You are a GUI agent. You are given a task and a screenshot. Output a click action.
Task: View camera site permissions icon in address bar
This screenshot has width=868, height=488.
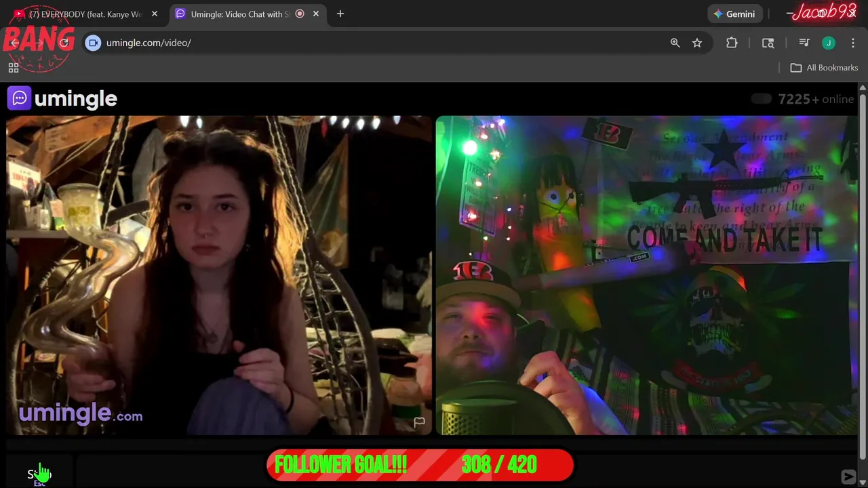point(94,43)
